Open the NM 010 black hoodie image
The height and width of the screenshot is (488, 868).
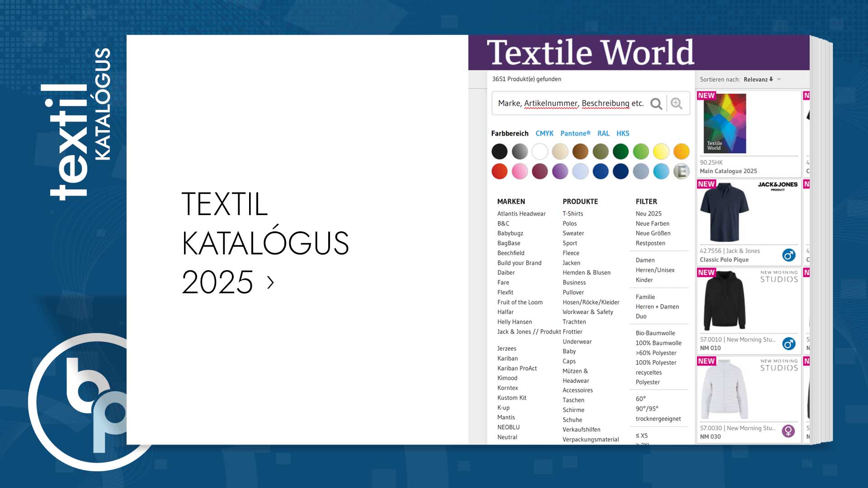point(724,300)
